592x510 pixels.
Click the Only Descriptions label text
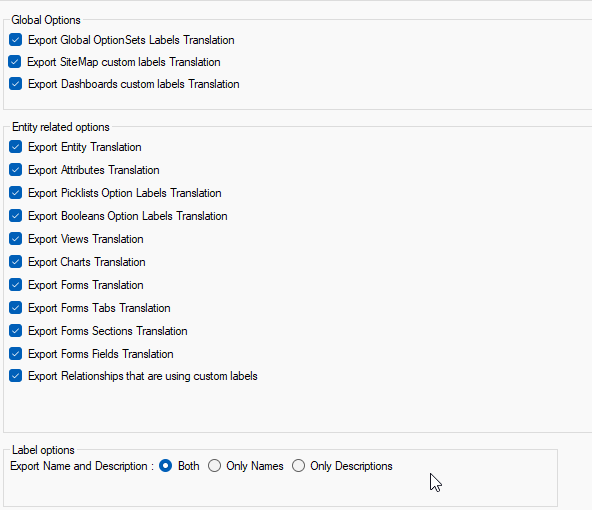point(351,466)
